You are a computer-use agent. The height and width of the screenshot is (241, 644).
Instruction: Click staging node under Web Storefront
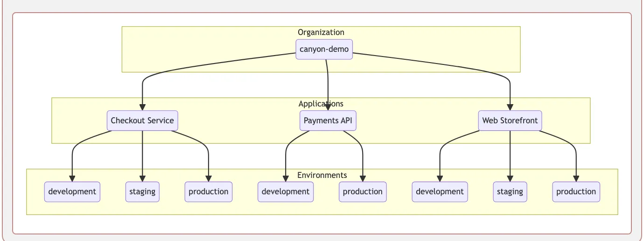[x=510, y=191]
